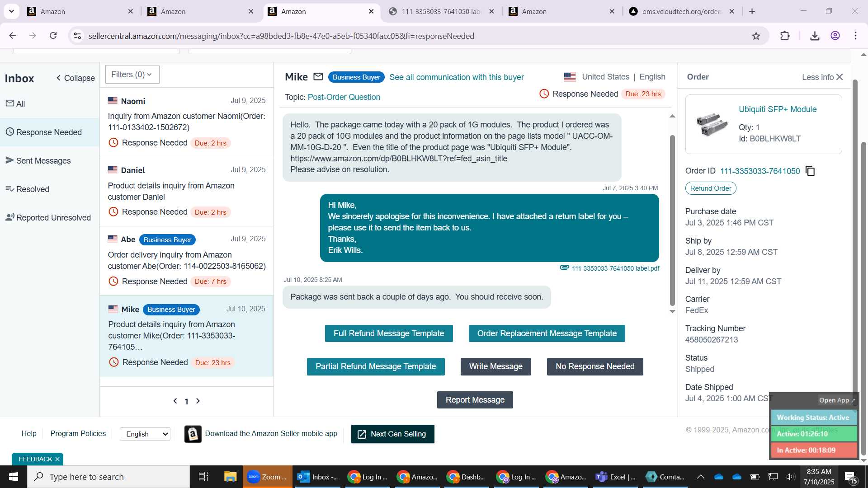Open Outlook Inbox from taskbar
This screenshot has height=488, width=868.
[317, 477]
